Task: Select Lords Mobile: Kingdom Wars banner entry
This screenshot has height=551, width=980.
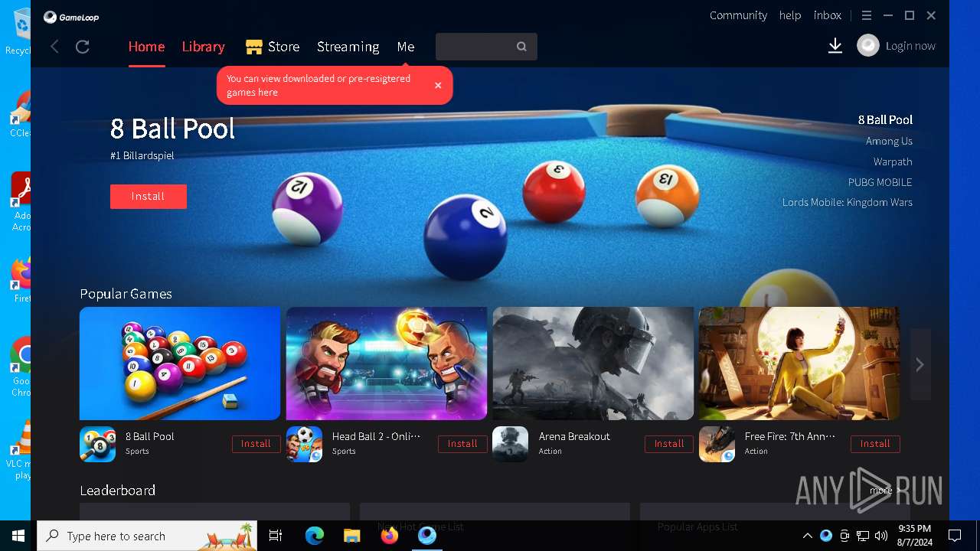Action: [x=848, y=203]
